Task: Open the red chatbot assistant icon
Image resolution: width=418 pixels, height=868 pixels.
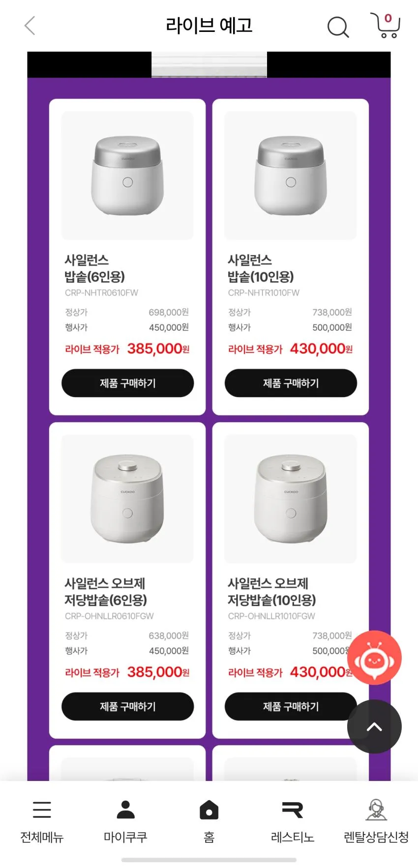Action: click(x=375, y=658)
